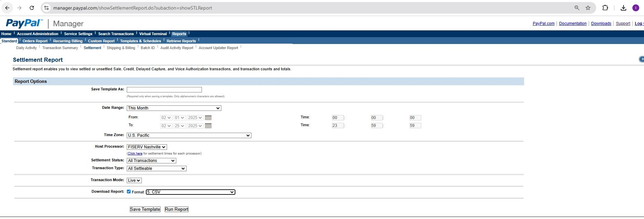
Task: Open Custom Report tab
Action: 101,41
